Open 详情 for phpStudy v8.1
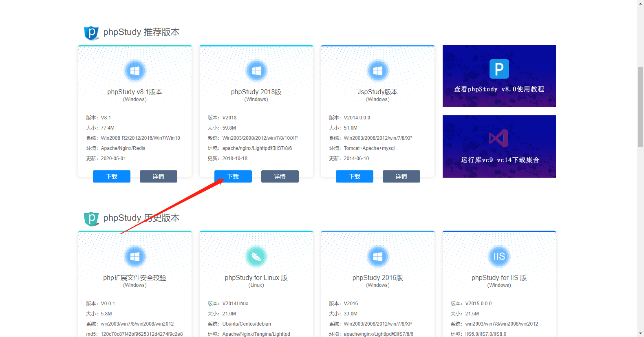Screen dimensions: 644x337 (x=159, y=176)
